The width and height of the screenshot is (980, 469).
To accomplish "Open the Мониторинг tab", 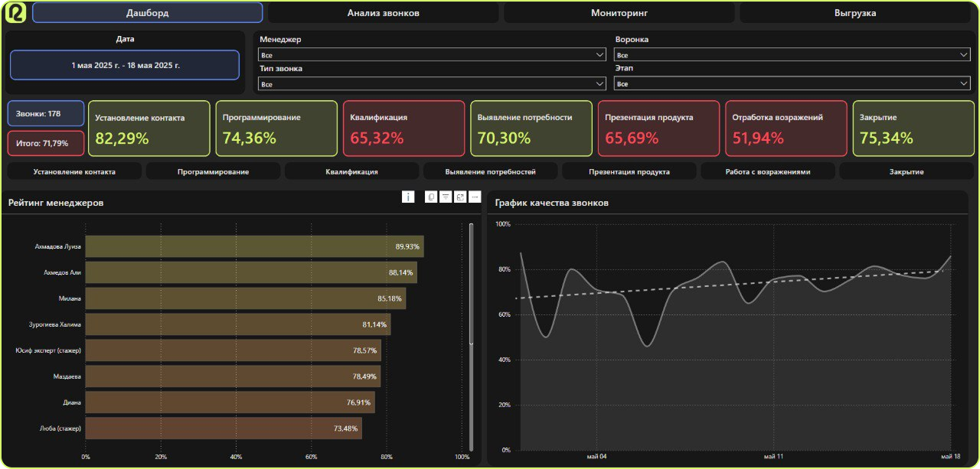I will click(619, 13).
